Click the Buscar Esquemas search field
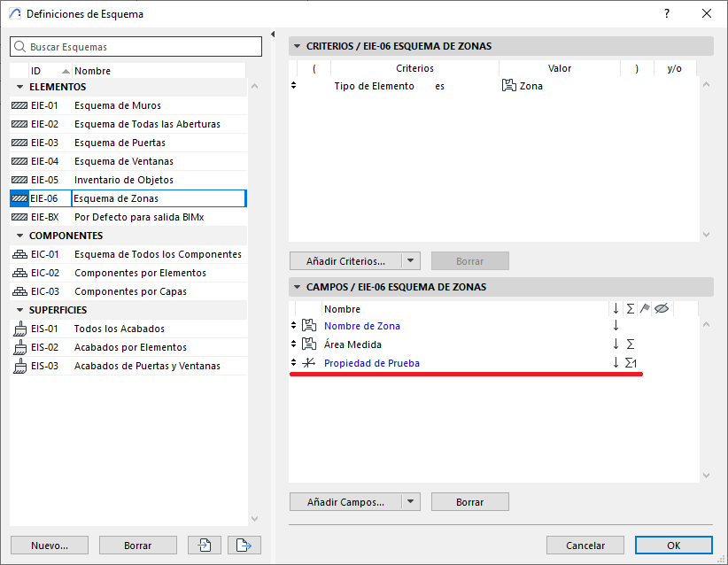 [136, 46]
